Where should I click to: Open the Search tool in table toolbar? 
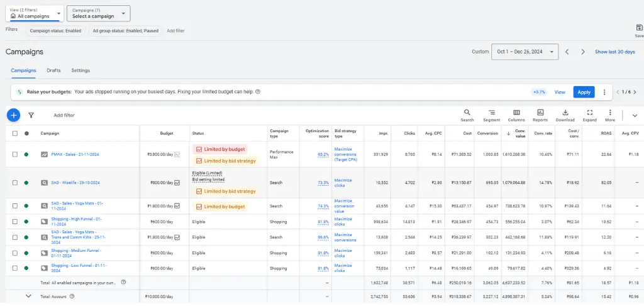(x=467, y=116)
